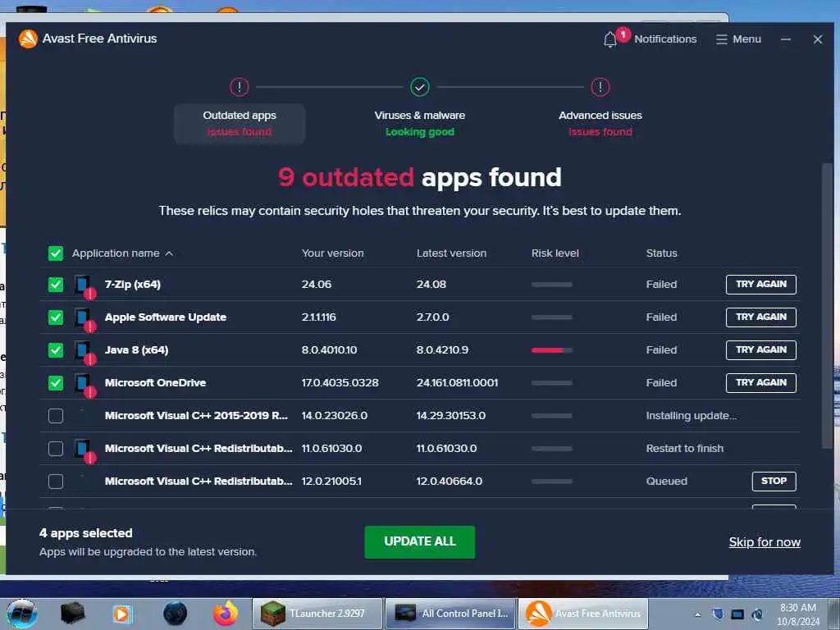
Task: Uncheck the 7-Zip (x64) checkbox
Action: click(x=56, y=285)
